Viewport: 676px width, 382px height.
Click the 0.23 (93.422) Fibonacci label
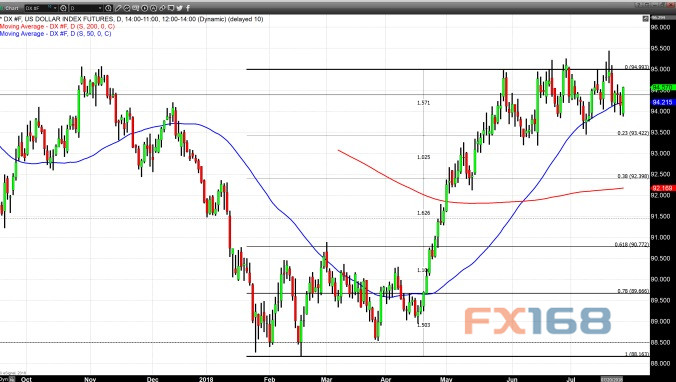click(633, 133)
